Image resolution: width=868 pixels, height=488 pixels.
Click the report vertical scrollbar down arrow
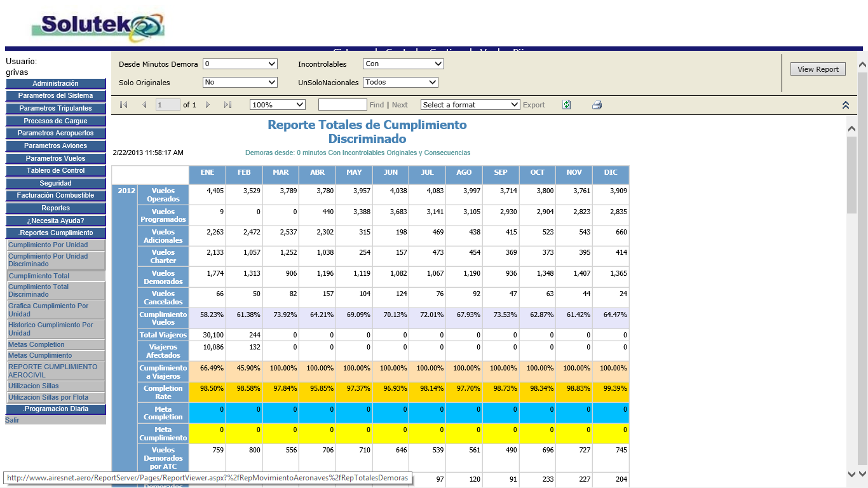pos(852,473)
